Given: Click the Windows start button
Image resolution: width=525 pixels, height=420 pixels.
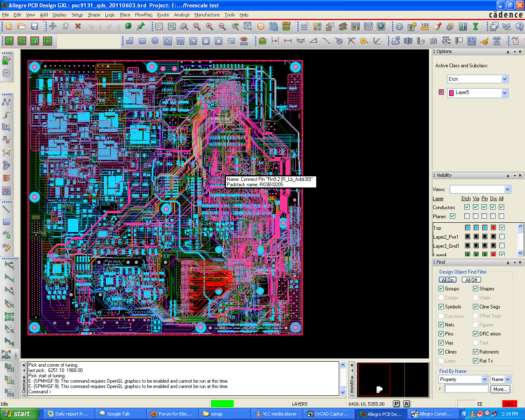Looking at the screenshot, I should coord(19,414).
